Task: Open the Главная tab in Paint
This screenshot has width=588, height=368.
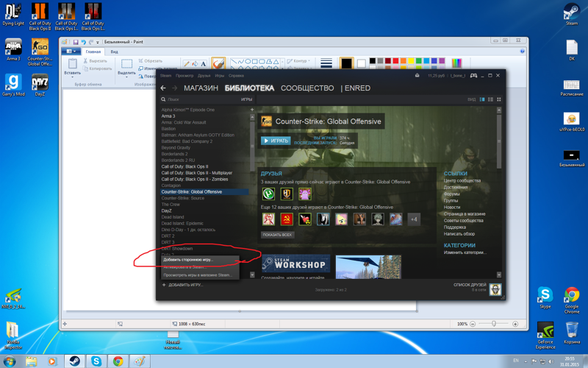Action: 93,52
